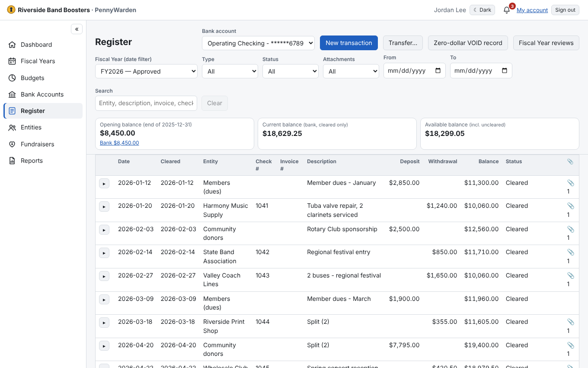Screen dimensions: 588x368
Task: Open Fundraisers in the sidebar
Action: [43, 144]
